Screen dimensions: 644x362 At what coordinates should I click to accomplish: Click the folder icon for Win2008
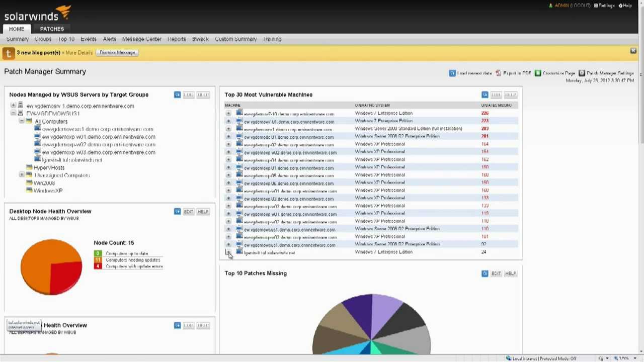29,183
